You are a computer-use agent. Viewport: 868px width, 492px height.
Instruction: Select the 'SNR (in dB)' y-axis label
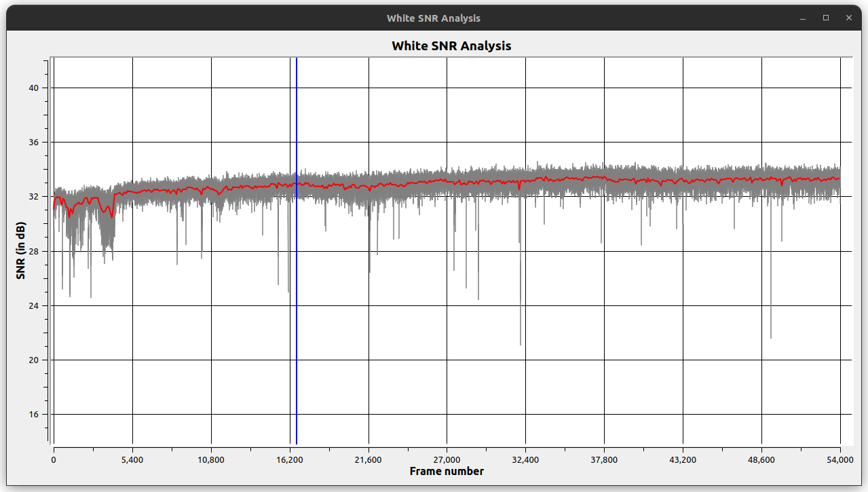[21, 251]
